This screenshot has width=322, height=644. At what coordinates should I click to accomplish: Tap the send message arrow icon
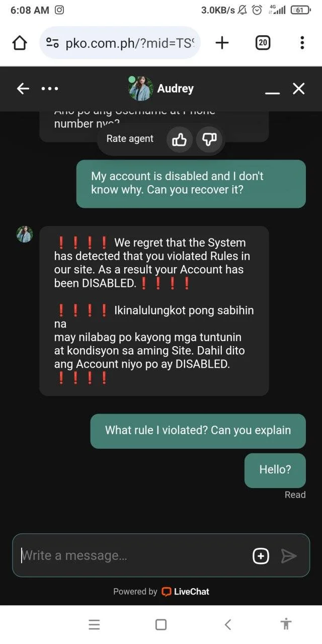pos(289,556)
